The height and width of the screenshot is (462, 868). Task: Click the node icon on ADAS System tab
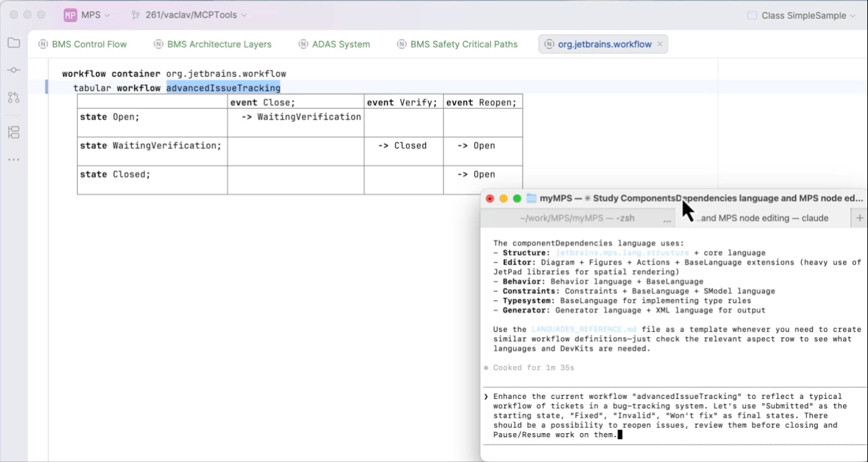(x=304, y=44)
